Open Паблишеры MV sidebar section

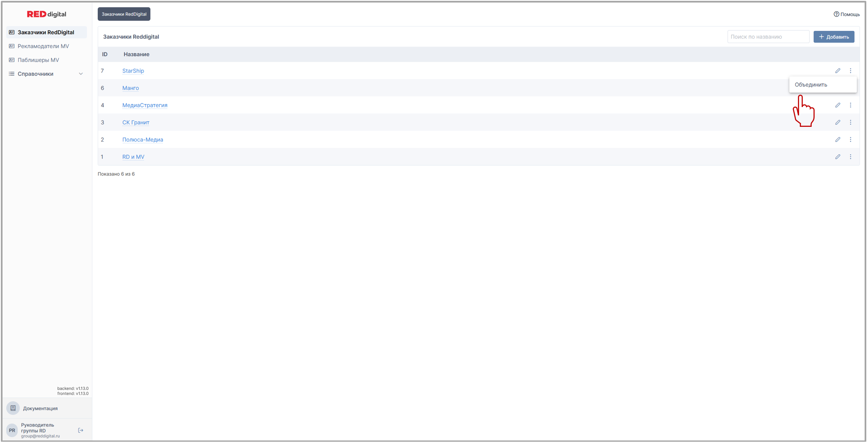38,60
